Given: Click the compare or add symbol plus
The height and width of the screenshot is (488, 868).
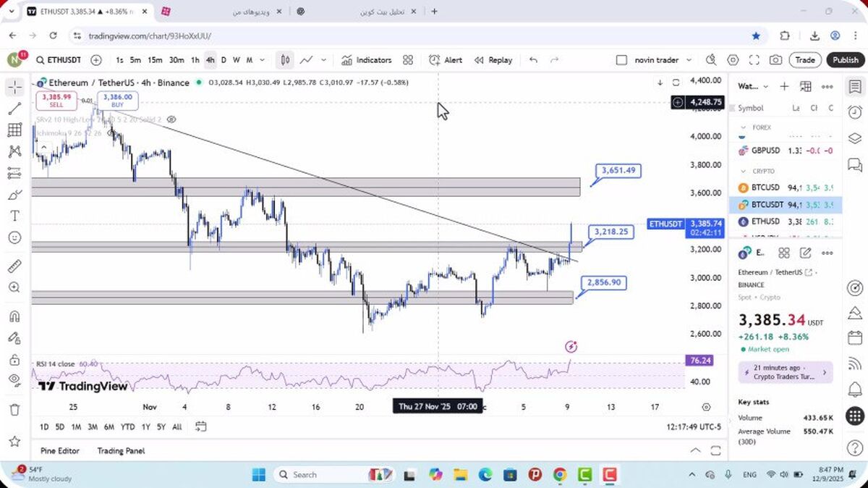Looking at the screenshot, I should tap(96, 60).
